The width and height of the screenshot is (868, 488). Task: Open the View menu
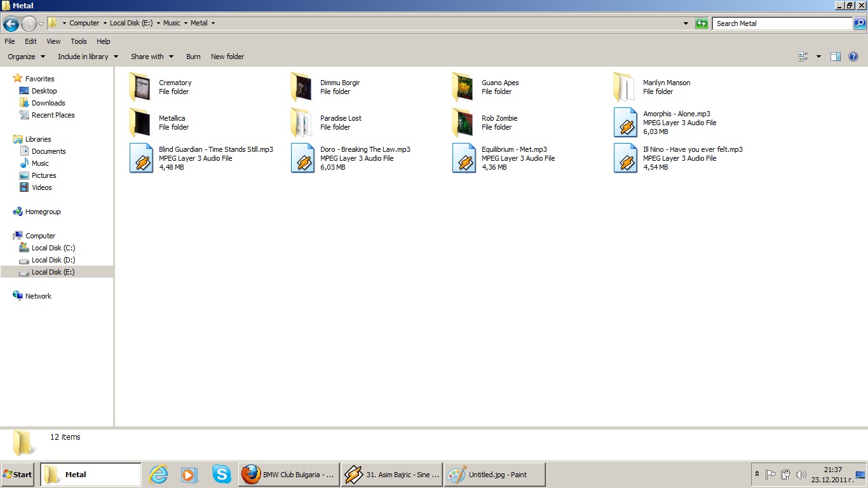pos(53,41)
